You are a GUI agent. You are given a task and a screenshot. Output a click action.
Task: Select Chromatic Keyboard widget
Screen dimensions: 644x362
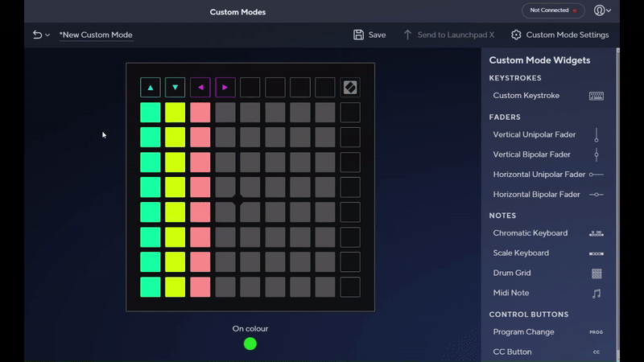[x=530, y=233]
